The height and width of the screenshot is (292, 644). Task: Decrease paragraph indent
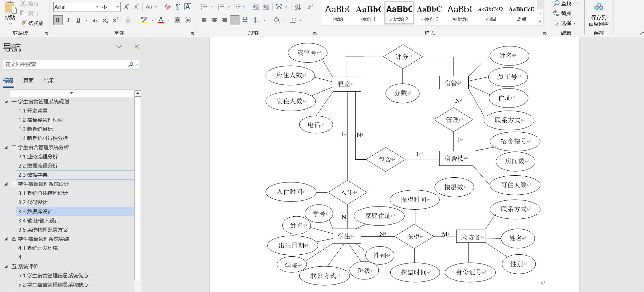[256, 7]
